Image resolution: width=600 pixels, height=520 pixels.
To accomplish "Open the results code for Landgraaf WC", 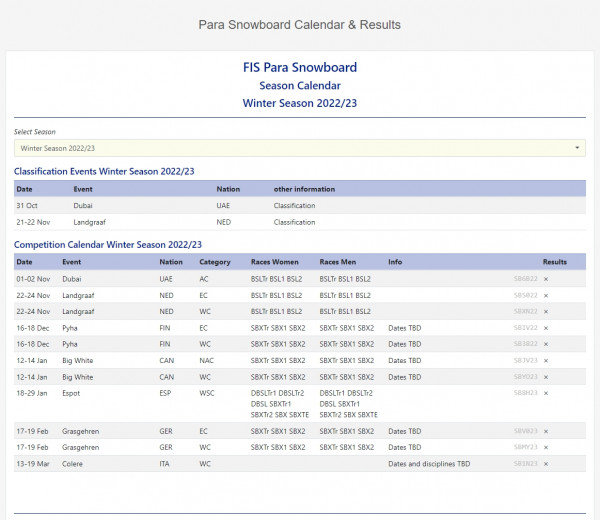I will click(x=525, y=311).
